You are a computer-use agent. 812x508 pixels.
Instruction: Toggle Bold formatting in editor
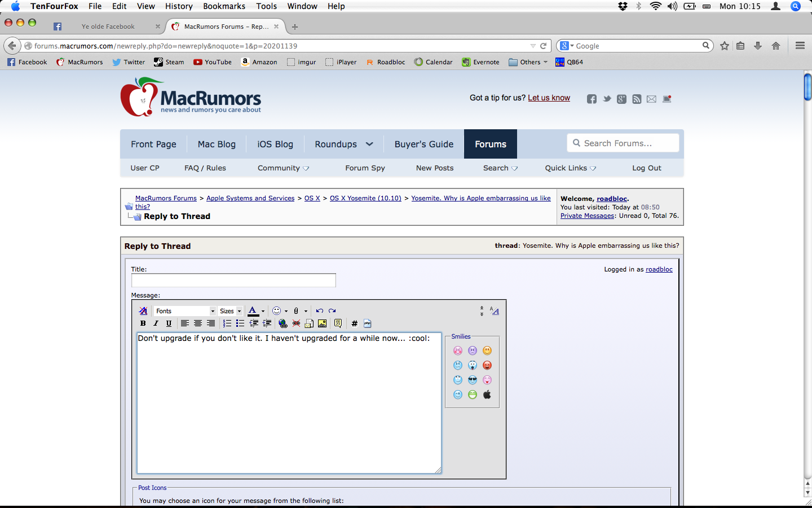pyautogui.click(x=143, y=323)
